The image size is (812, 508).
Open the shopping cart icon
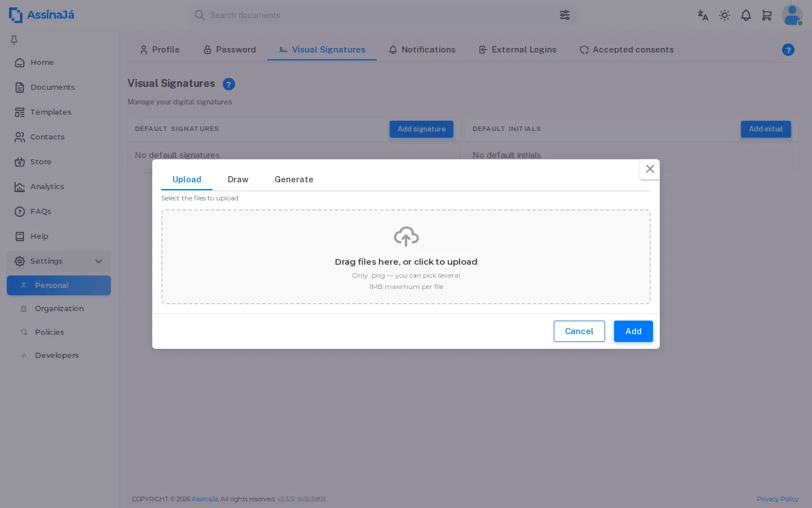pyautogui.click(x=767, y=15)
